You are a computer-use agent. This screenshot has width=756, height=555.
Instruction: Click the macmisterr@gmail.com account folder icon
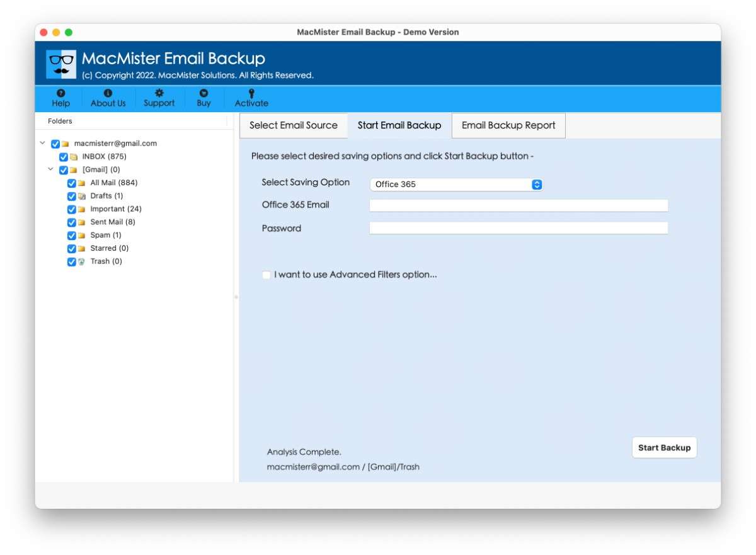pos(66,144)
